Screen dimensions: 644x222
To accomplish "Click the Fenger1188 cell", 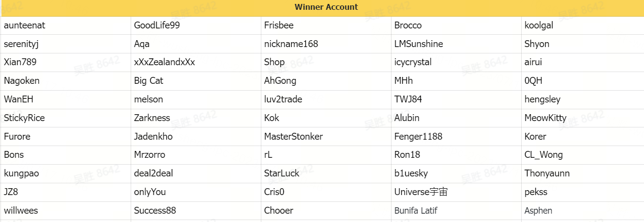I will pyautogui.click(x=457, y=137).
